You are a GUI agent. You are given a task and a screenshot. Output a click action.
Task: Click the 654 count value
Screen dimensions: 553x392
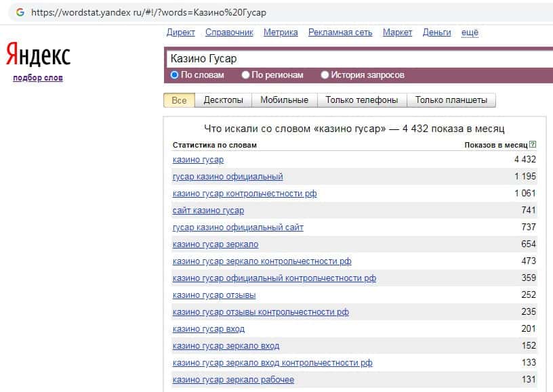529,244
